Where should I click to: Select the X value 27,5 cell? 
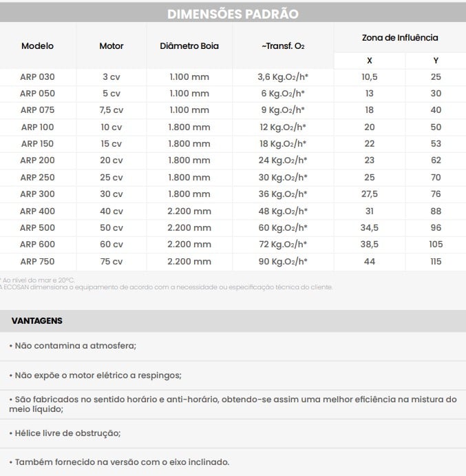pyautogui.click(x=370, y=194)
